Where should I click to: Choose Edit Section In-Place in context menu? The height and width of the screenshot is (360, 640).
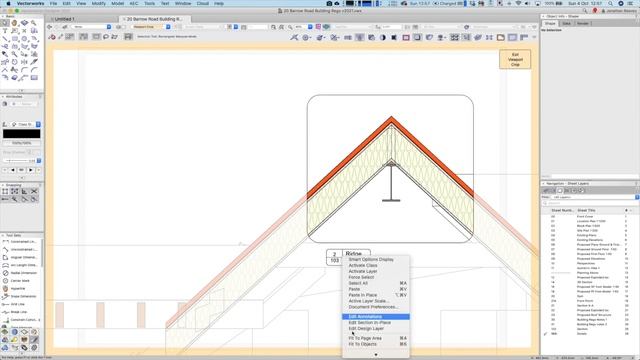[x=376, y=322]
